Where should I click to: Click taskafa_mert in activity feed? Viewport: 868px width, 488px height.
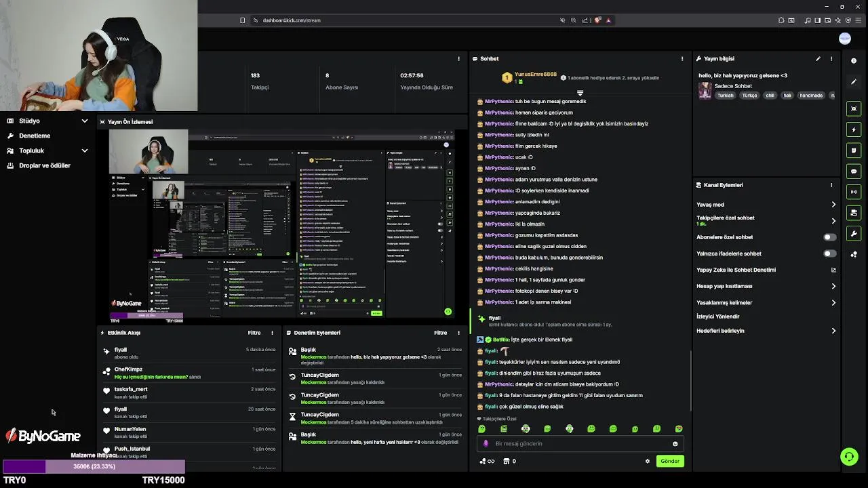[x=131, y=389]
